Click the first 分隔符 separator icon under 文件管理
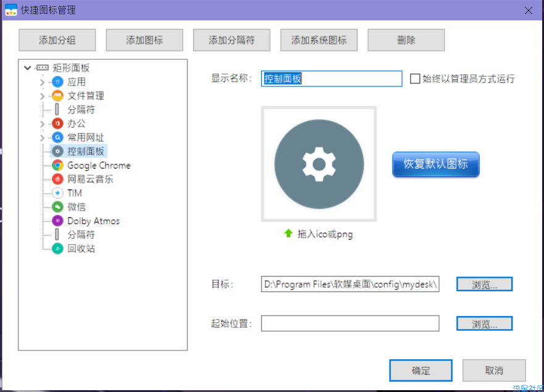 [57, 110]
